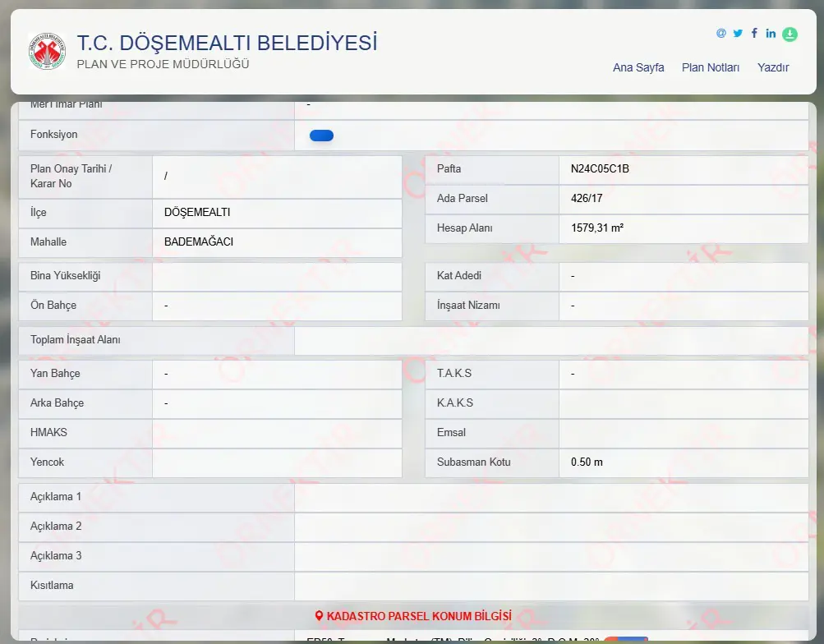
Task: Select the Hesap Alanı value 1579,31 m²
Action: [x=597, y=228]
